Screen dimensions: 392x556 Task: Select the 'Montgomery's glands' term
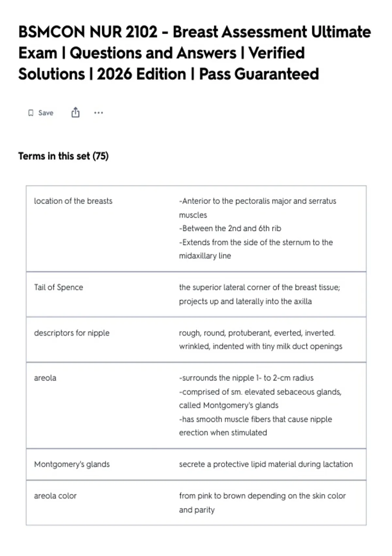pos(72,464)
